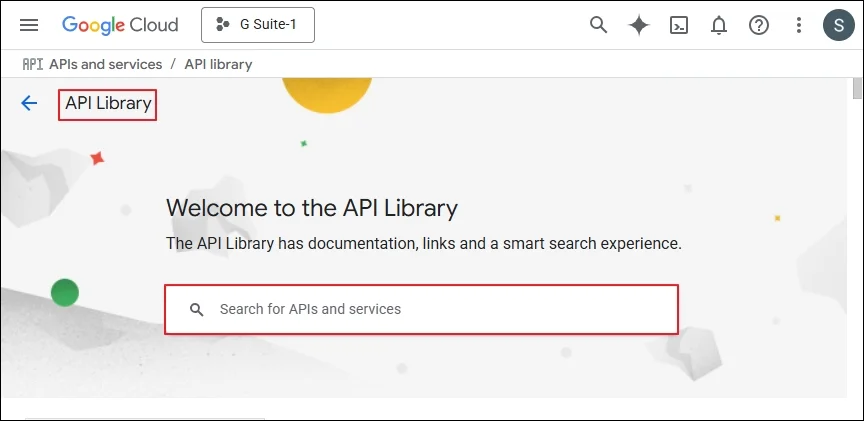The height and width of the screenshot is (421, 864).
Task: Activate Cloud Shell terminal icon
Action: point(679,25)
